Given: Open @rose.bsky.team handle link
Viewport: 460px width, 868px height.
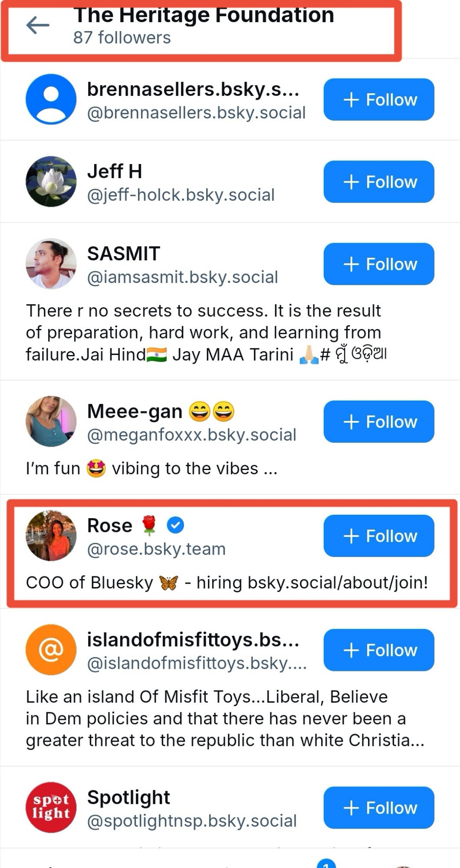Looking at the screenshot, I should [x=156, y=549].
